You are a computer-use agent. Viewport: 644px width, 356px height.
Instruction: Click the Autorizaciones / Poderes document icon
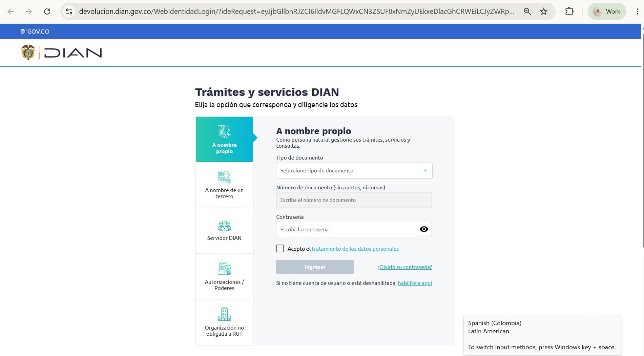(224, 268)
